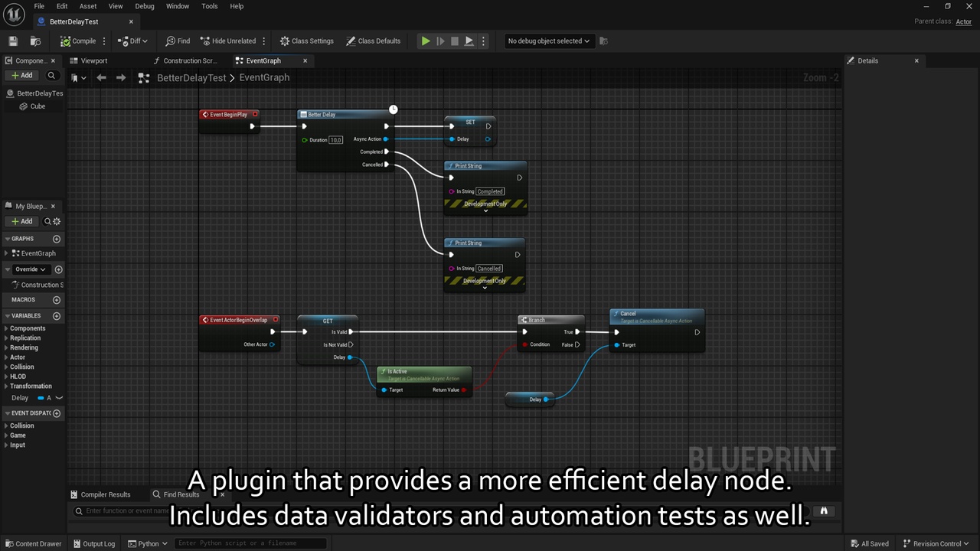Open the Debug menu
This screenshot has width=980, height=551.
point(145,6)
